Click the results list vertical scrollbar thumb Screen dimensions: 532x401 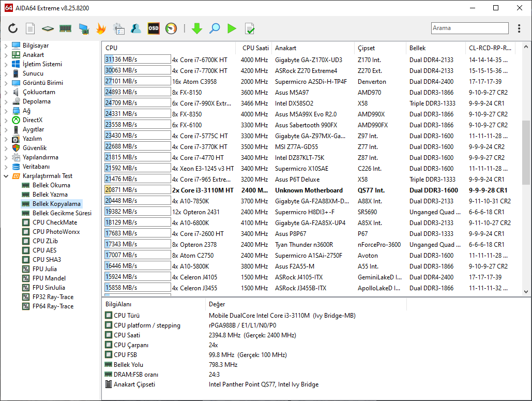[526, 153]
